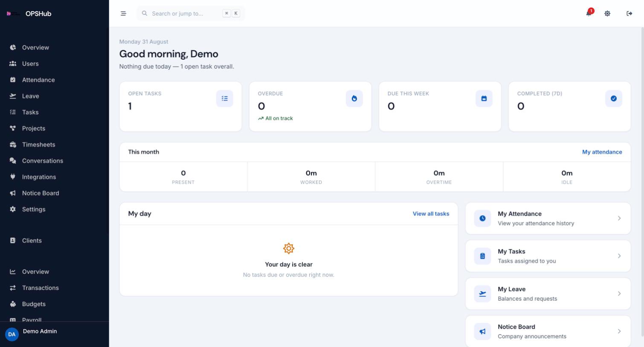
Task: Toggle the sidebar hamburger menu
Action: coord(123,13)
